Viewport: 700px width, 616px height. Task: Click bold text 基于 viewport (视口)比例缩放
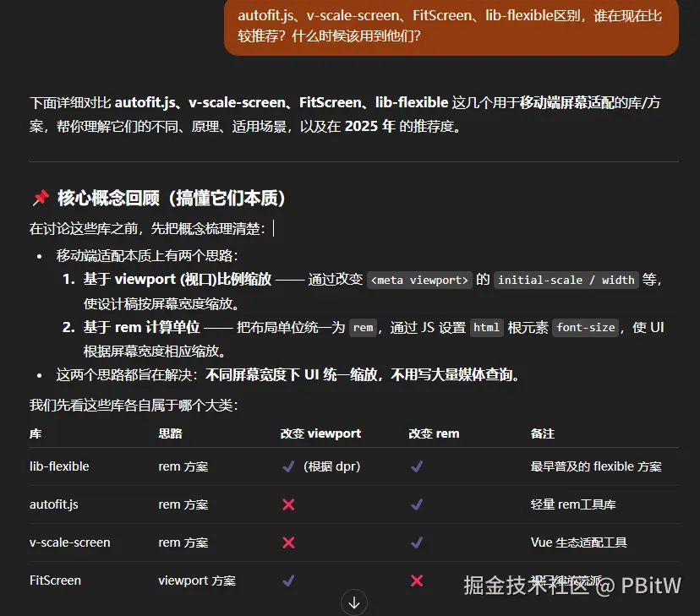pos(178,279)
